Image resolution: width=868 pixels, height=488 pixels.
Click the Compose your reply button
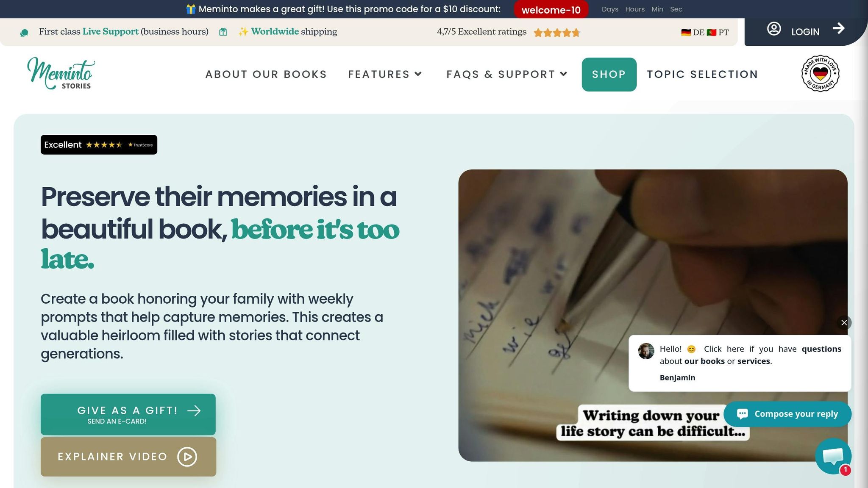click(x=787, y=414)
